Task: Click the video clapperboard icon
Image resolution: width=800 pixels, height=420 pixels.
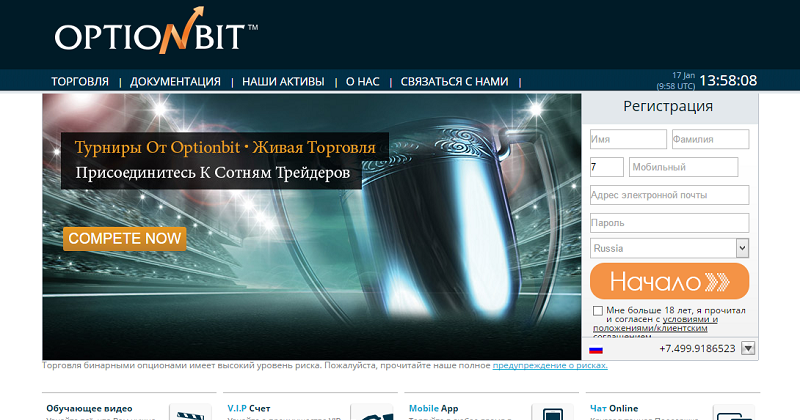Action: (190, 412)
